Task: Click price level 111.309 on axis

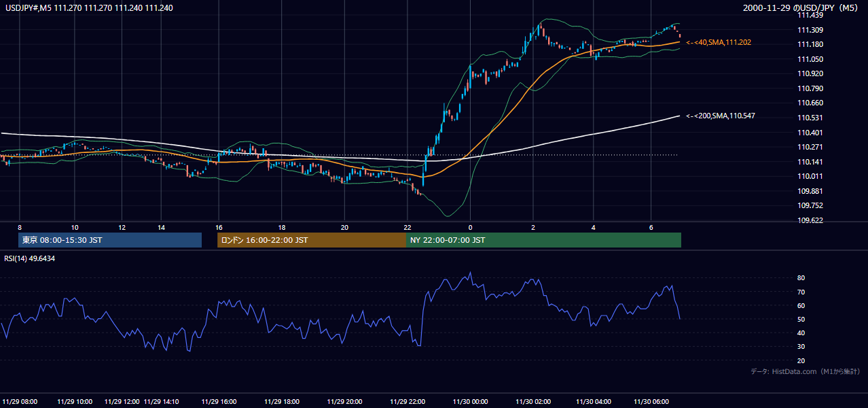Action: point(810,30)
